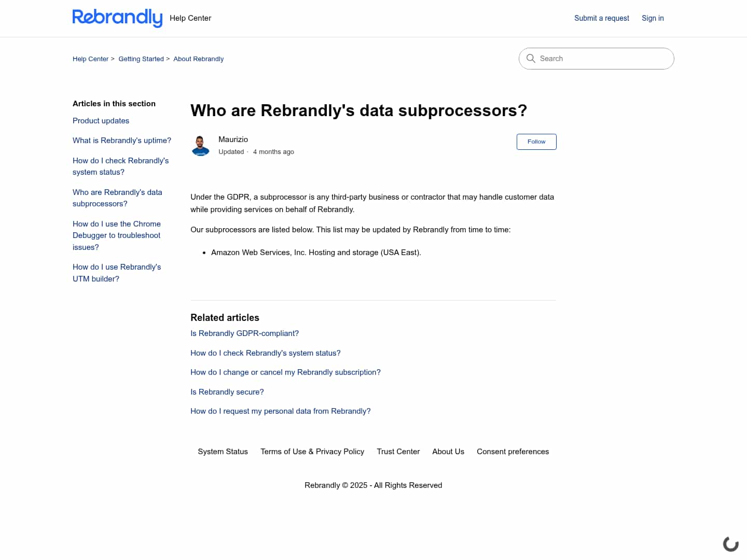
Task: Open Submit a request page
Action: (601, 18)
